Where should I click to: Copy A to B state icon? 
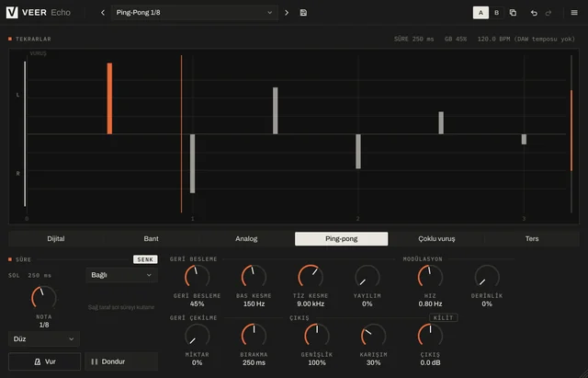pyautogui.click(x=513, y=12)
